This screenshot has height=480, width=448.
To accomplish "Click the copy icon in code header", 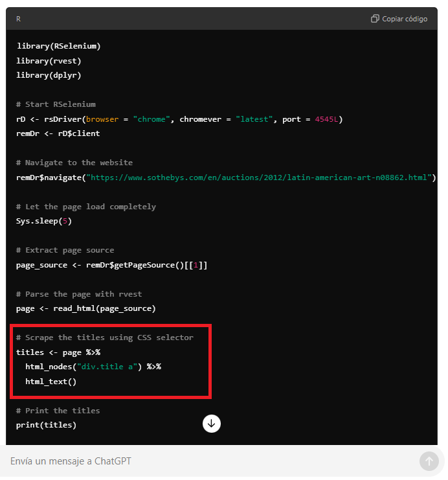I will 375,19.
